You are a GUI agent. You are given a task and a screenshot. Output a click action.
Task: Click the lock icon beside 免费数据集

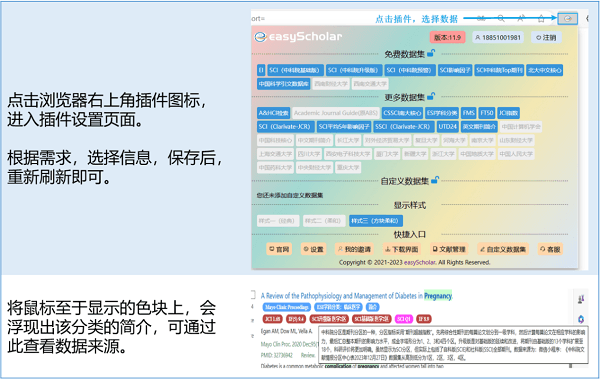click(431, 53)
